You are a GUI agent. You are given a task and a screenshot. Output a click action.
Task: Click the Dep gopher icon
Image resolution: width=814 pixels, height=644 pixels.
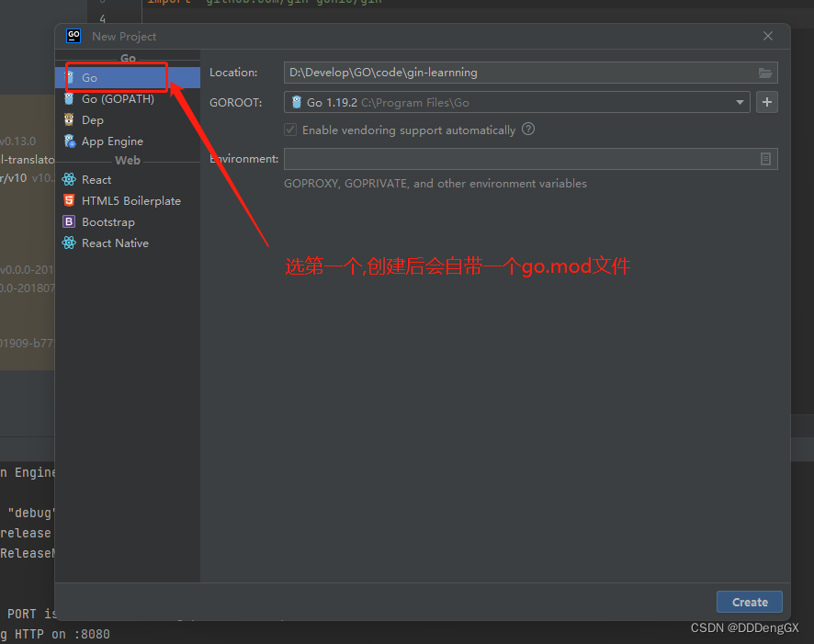(x=69, y=119)
